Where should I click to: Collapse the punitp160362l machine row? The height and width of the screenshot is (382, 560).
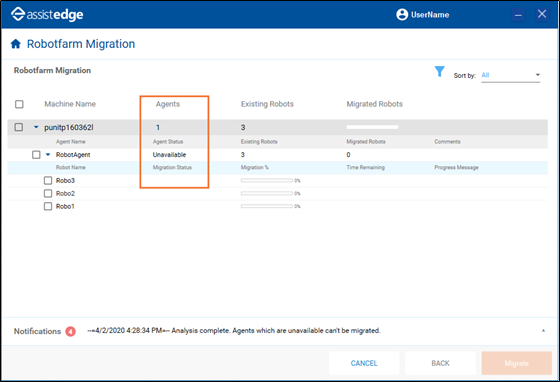36,127
